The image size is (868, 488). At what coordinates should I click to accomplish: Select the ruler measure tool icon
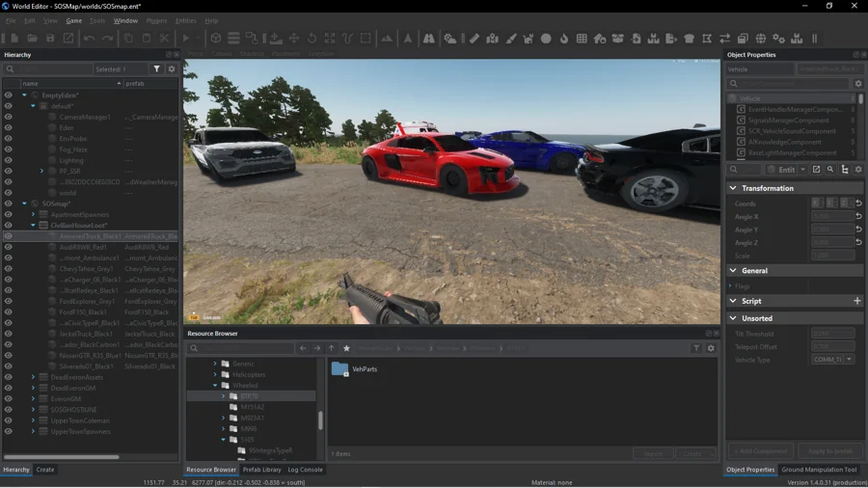pyautogui.click(x=475, y=39)
